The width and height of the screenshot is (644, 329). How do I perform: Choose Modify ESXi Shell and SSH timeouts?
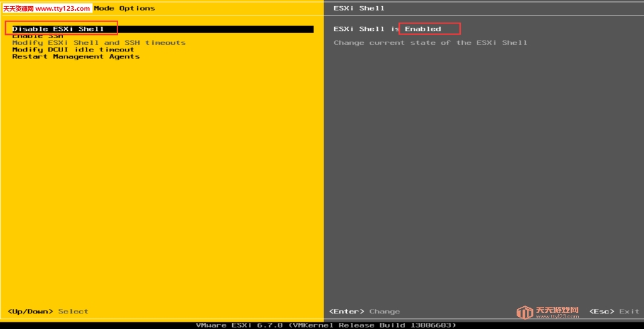[x=99, y=43]
